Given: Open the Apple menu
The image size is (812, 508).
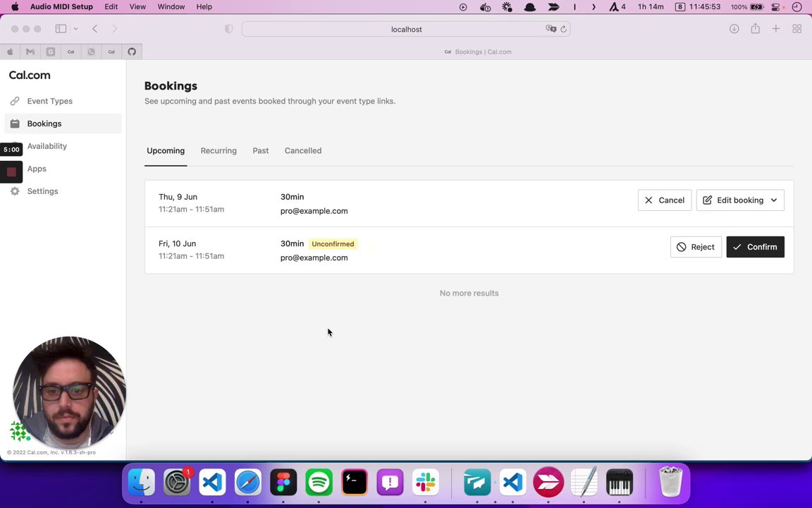Looking at the screenshot, I should point(15,7).
